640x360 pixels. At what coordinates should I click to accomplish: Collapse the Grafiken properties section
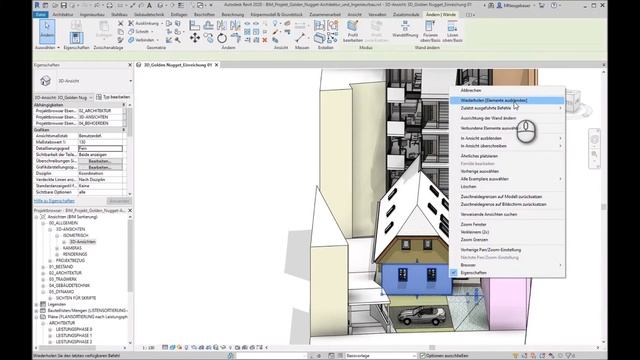(124, 130)
